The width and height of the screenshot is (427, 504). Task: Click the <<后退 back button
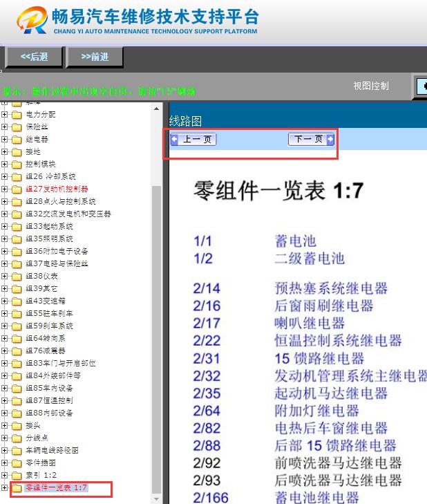pos(34,57)
